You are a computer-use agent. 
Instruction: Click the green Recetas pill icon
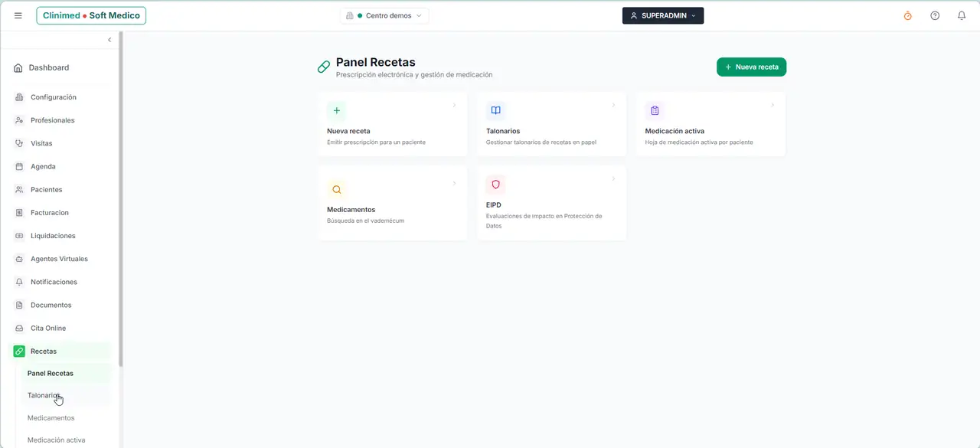point(19,351)
